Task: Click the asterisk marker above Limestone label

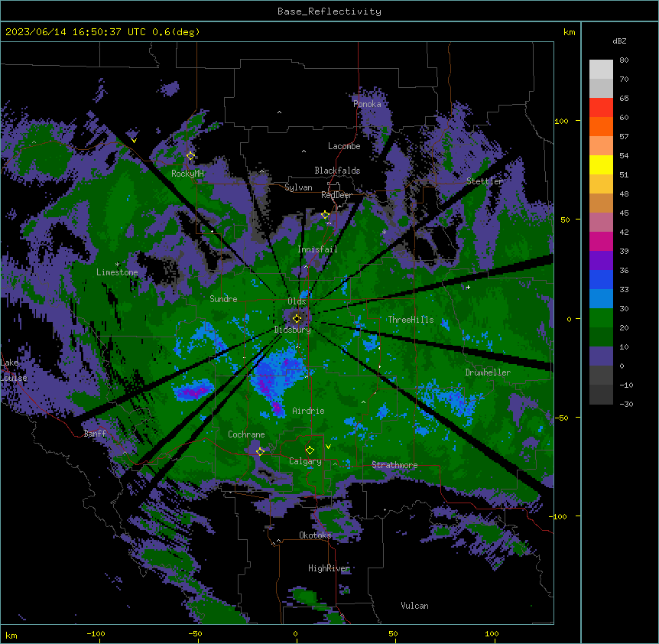Action: coord(117,265)
